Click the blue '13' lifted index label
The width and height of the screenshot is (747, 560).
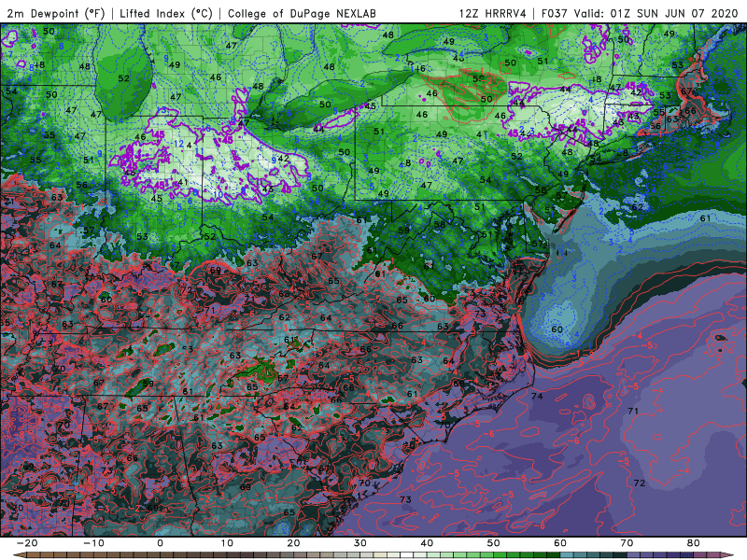pyautogui.click(x=162, y=110)
